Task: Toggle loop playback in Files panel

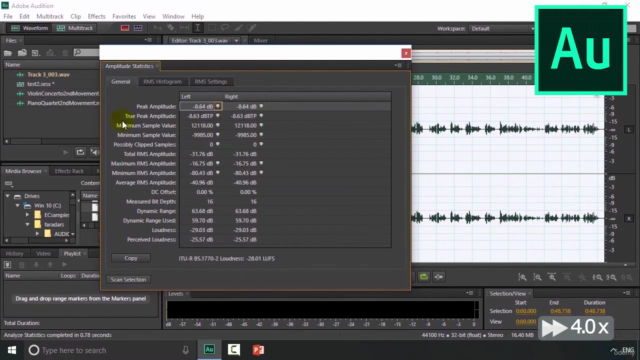Action: 80,152
